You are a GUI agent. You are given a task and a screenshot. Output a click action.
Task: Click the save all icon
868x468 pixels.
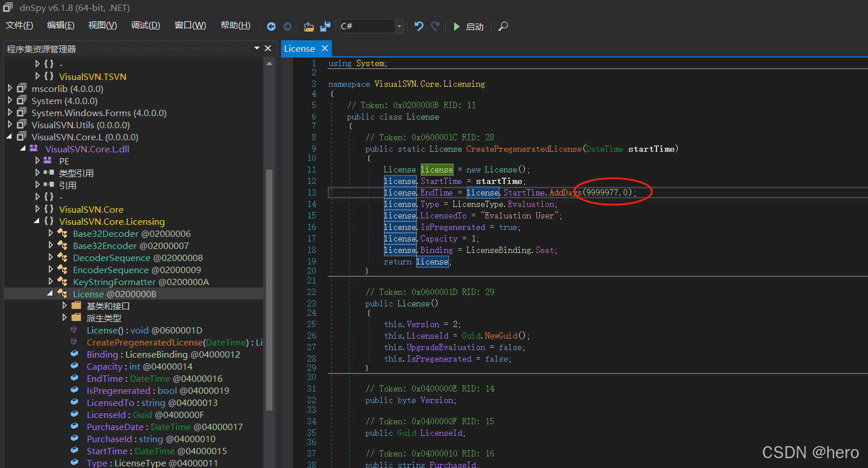pos(325,26)
